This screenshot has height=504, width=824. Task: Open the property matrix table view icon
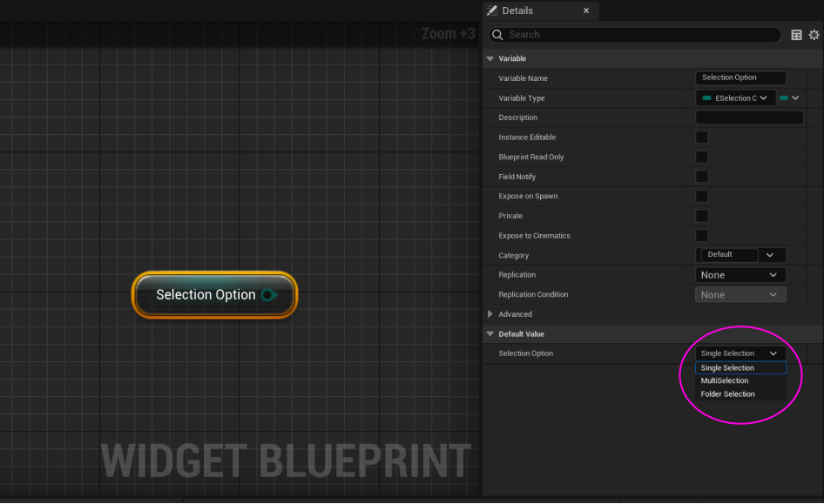click(796, 35)
